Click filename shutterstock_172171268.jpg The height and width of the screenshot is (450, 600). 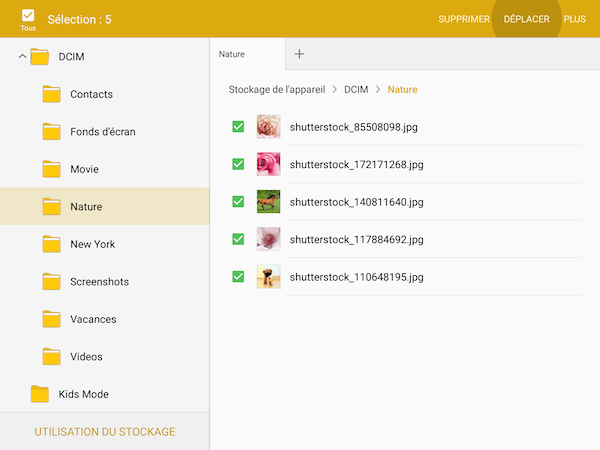pos(357,165)
